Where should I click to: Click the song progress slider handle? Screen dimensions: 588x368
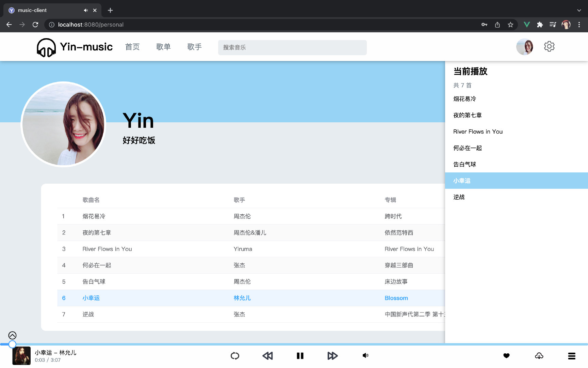click(x=12, y=344)
